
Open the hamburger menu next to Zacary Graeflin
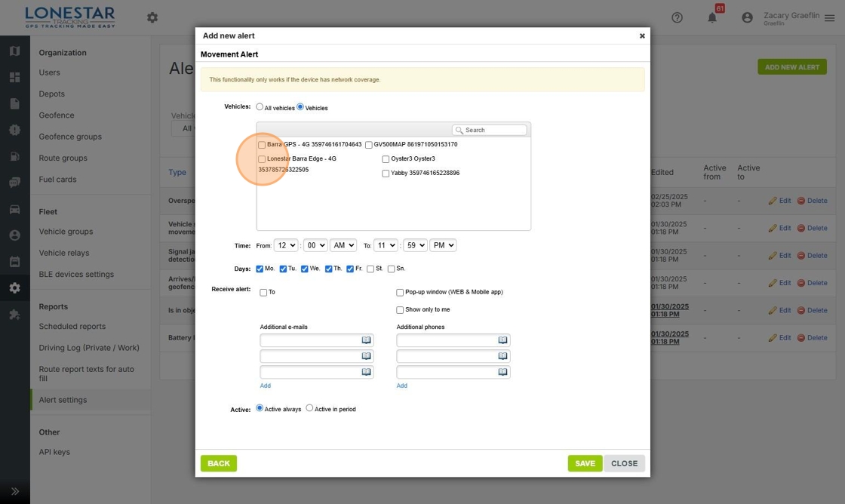pyautogui.click(x=829, y=18)
